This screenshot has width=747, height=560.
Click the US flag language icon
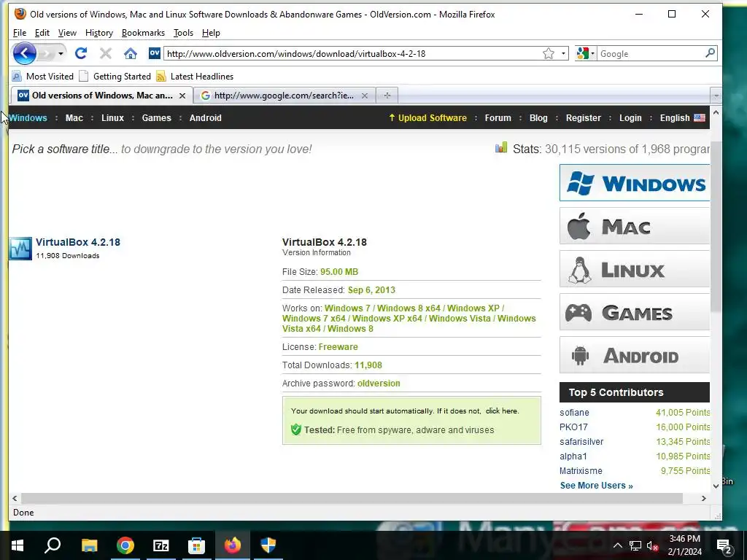(700, 117)
